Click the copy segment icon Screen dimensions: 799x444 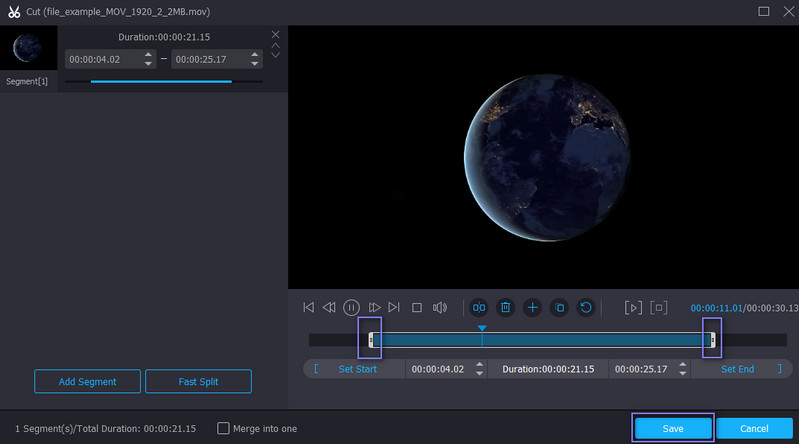click(560, 308)
